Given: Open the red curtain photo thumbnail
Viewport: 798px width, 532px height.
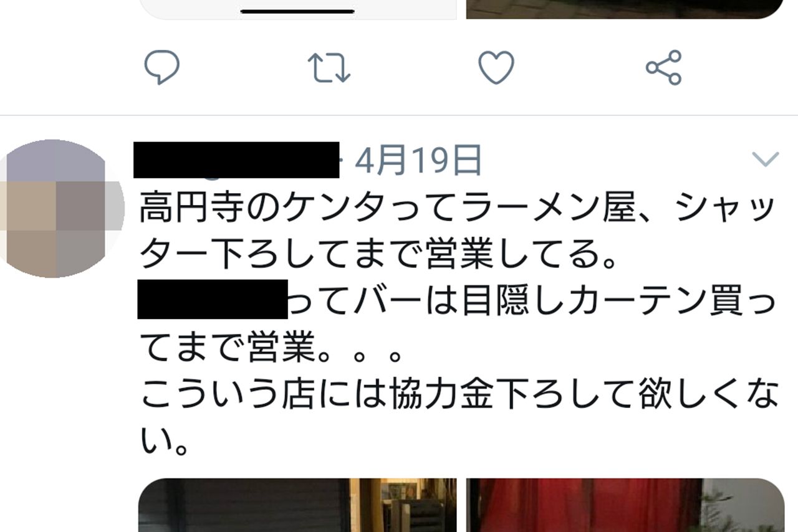Looking at the screenshot, I should click(625, 505).
